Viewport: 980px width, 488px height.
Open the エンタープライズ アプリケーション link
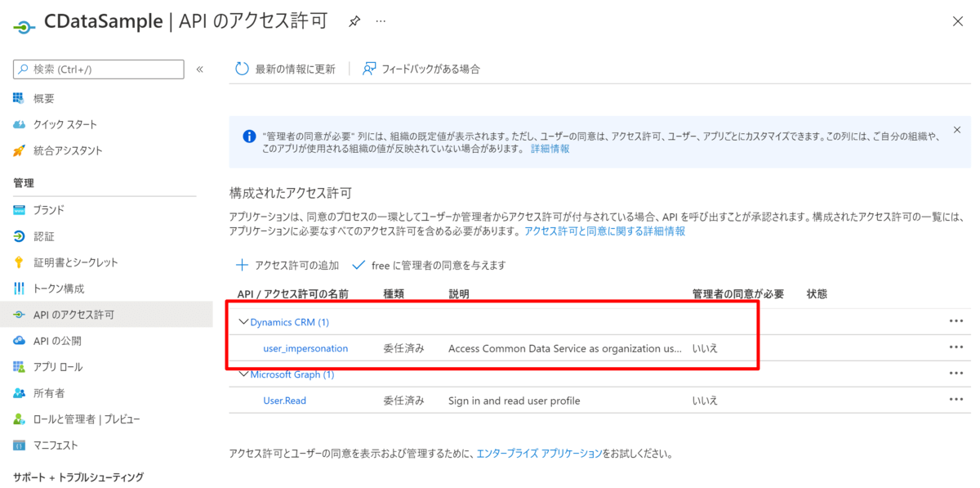click(x=539, y=453)
